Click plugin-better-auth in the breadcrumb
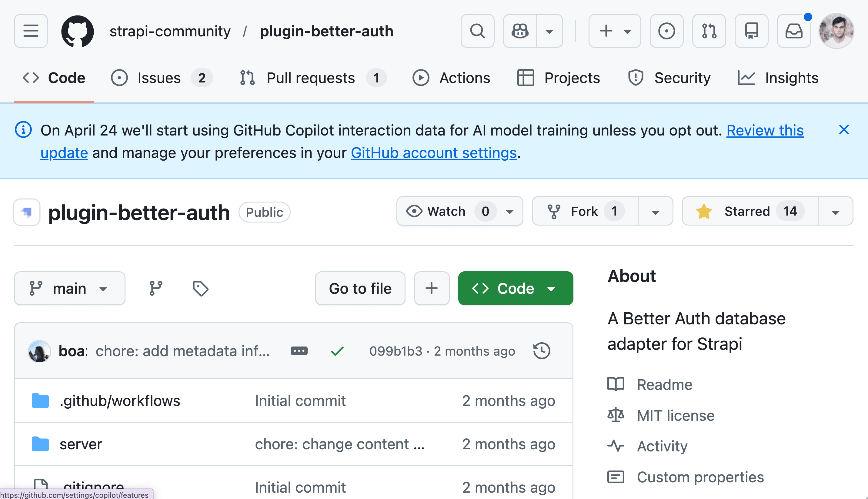The height and width of the screenshot is (499, 868). point(326,31)
